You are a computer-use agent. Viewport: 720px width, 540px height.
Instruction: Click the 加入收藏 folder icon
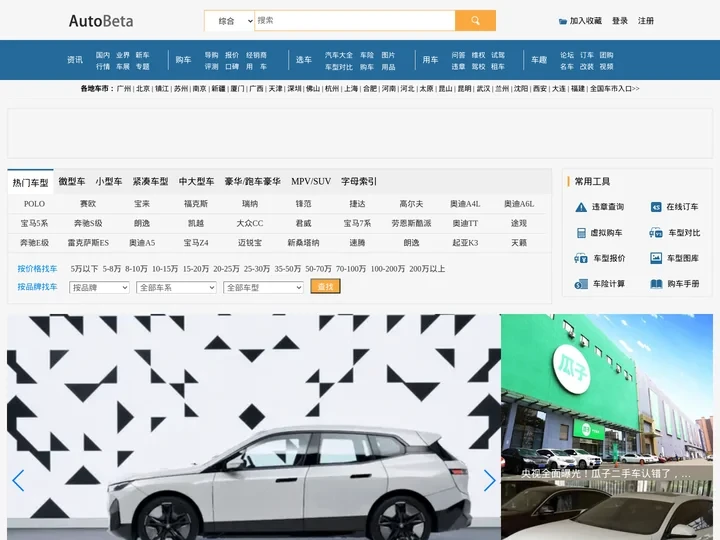coord(562,21)
